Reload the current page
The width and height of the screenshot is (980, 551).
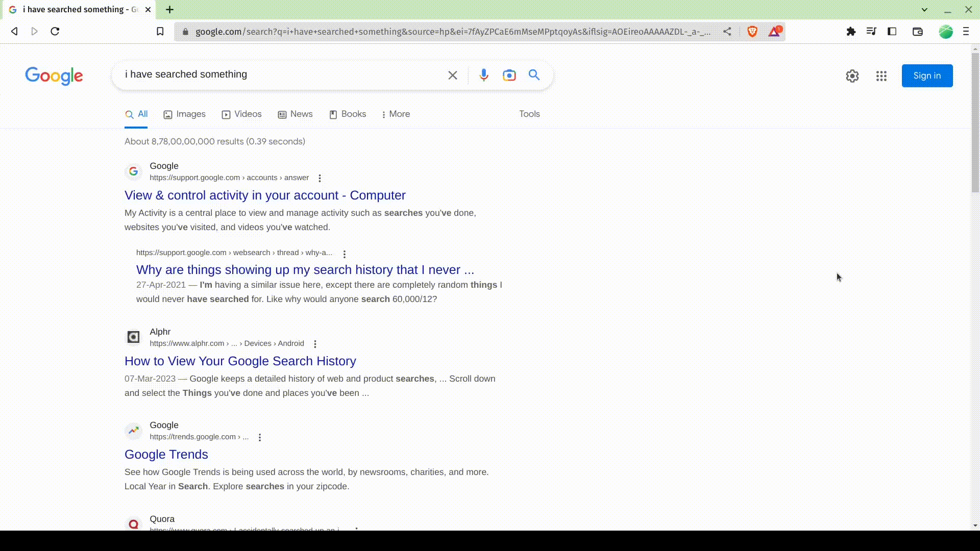55,32
